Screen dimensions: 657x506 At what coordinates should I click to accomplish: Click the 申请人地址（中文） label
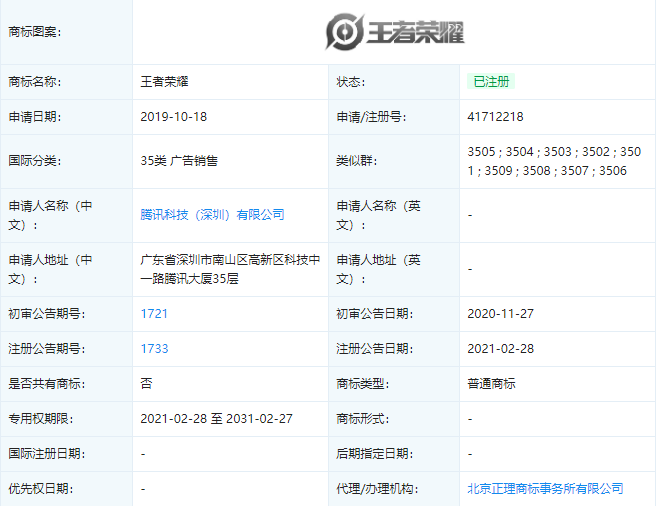[x=51, y=269]
